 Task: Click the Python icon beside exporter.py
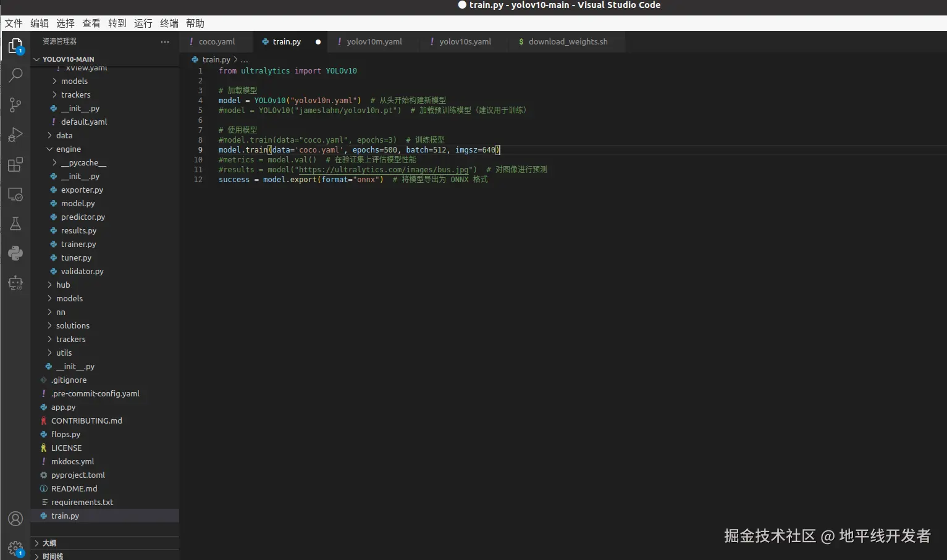point(54,190)
